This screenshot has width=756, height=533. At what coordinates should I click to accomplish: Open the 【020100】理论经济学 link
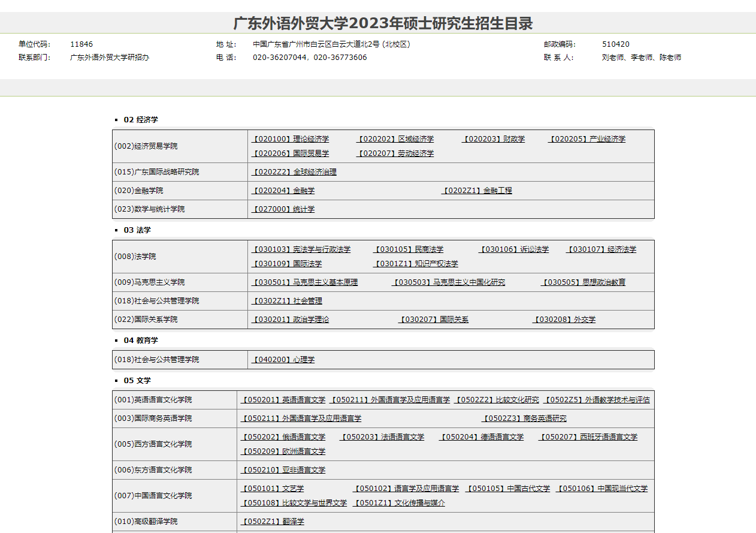[290, 139]
